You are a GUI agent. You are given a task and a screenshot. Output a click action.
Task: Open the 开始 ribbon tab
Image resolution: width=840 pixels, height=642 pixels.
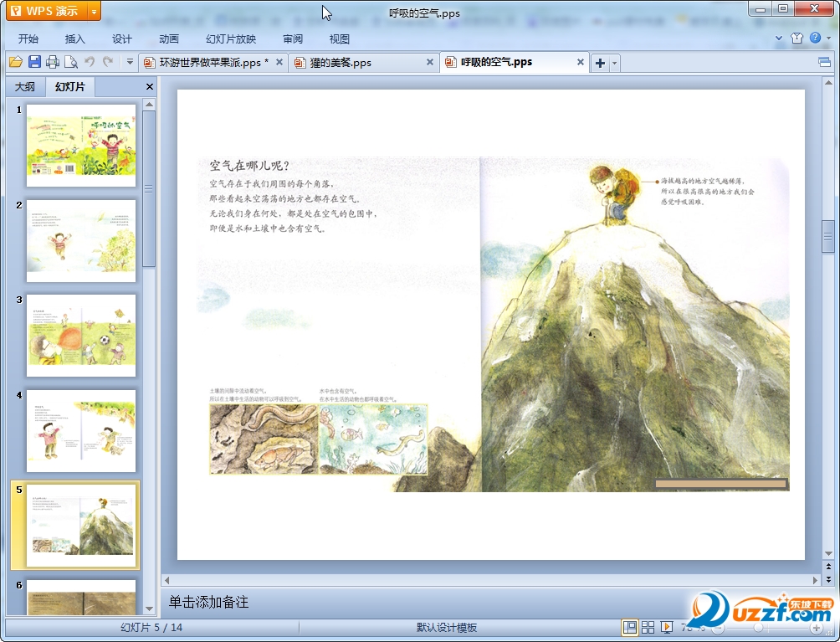click(x=28, y=39)
